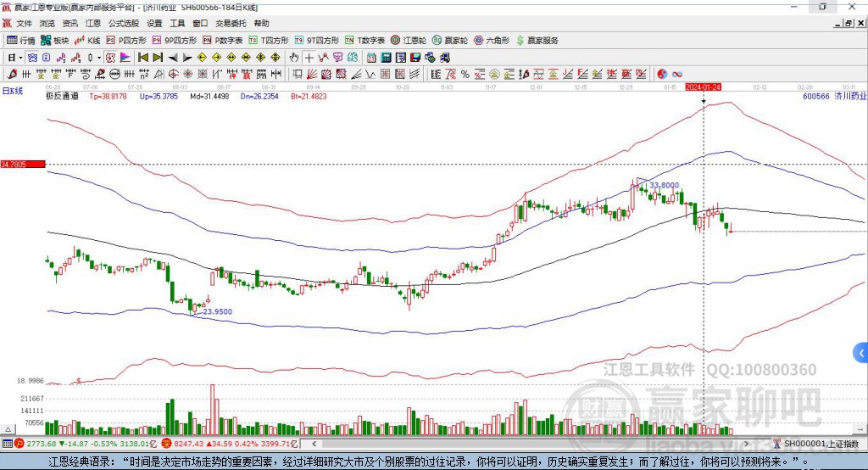Toggle the highlighted 极反通道 indicator button
The width and height of the screenshot is (868, 470).
(x=111, y=58)
